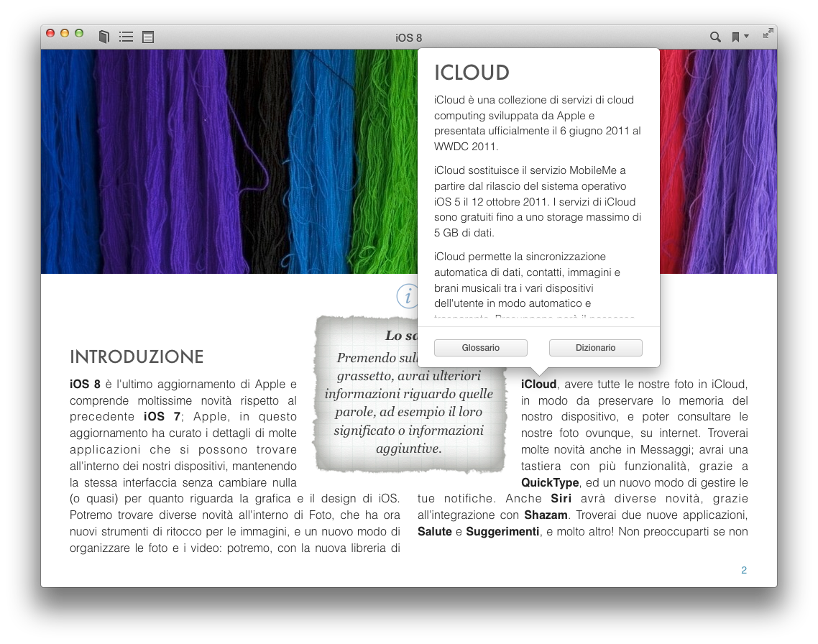Click the iOS 8 window title
This screenshot has width=818, height=644.
[408, 37]
